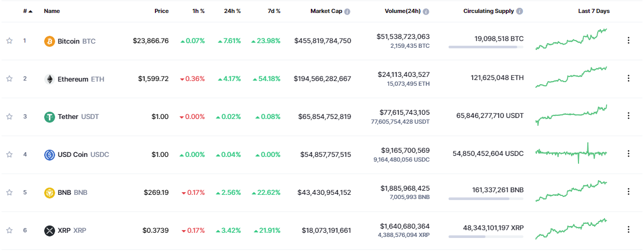Click the USD Coin logo icon
The height and width of the screenshot is (252, 644).
[x=49, y=154]
